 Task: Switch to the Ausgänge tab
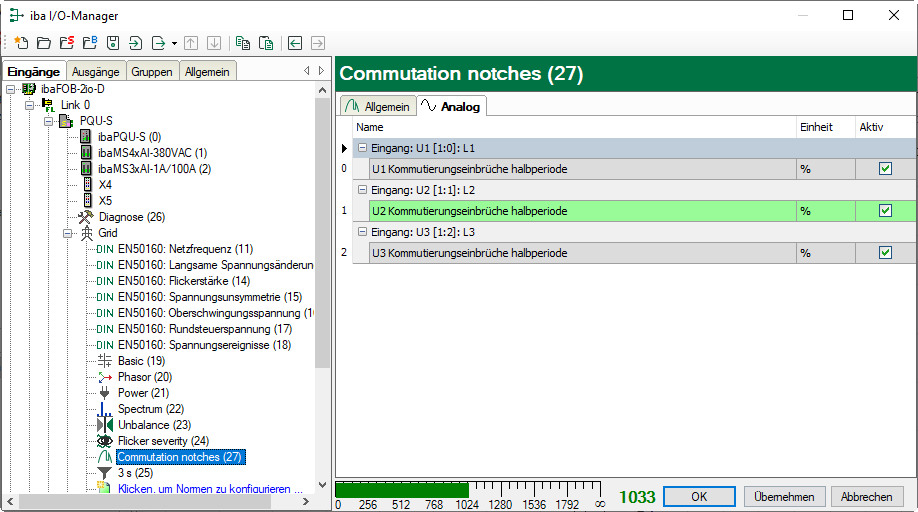point(96,71)
